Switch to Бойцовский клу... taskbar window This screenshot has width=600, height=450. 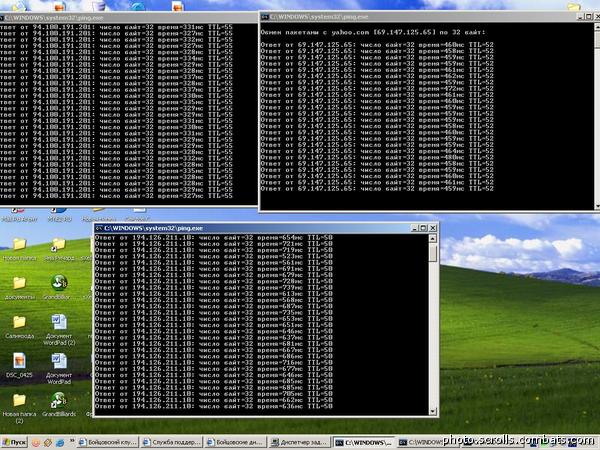(x=108, y=443)
